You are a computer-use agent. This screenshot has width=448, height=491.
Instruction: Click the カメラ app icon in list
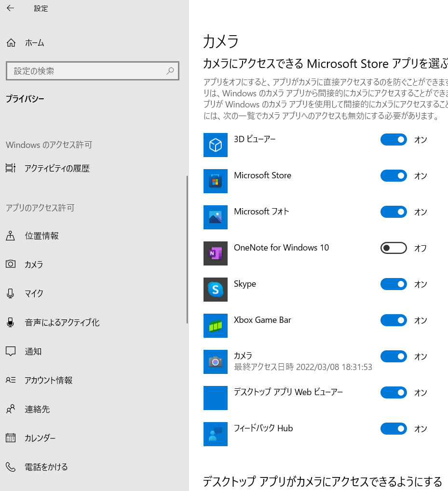tap(216, 362)
